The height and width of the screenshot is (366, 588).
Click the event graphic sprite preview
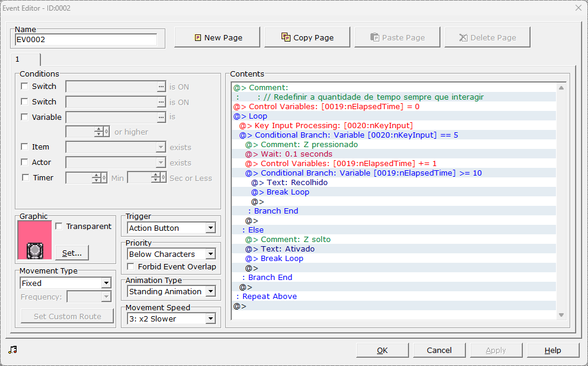[x=35, y=240]
